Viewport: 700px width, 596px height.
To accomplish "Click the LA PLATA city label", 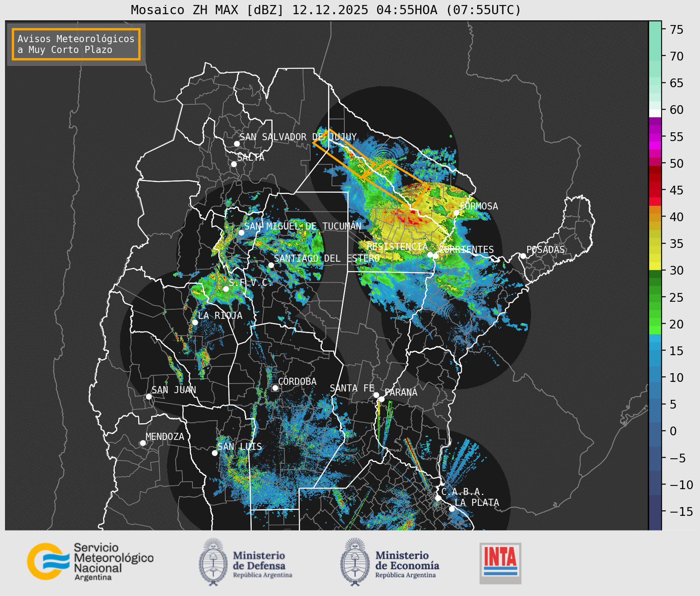I will click(x=477, y=503).
